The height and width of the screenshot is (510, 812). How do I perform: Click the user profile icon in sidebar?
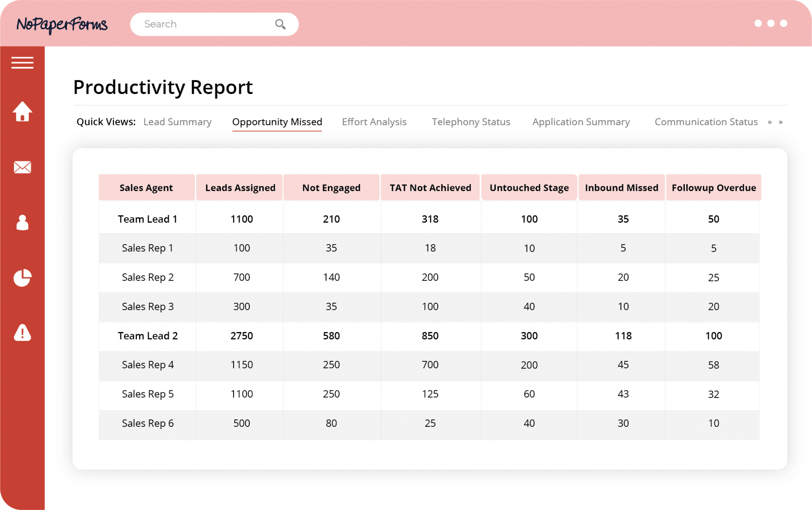pyautogui.click(x=23, y=222)
